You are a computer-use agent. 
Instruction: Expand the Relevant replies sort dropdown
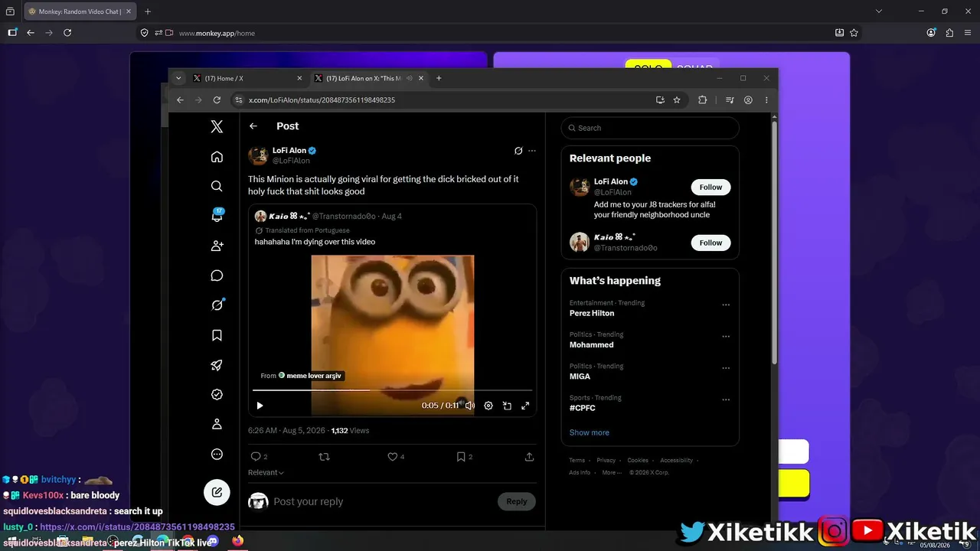[x=266, y=473]
